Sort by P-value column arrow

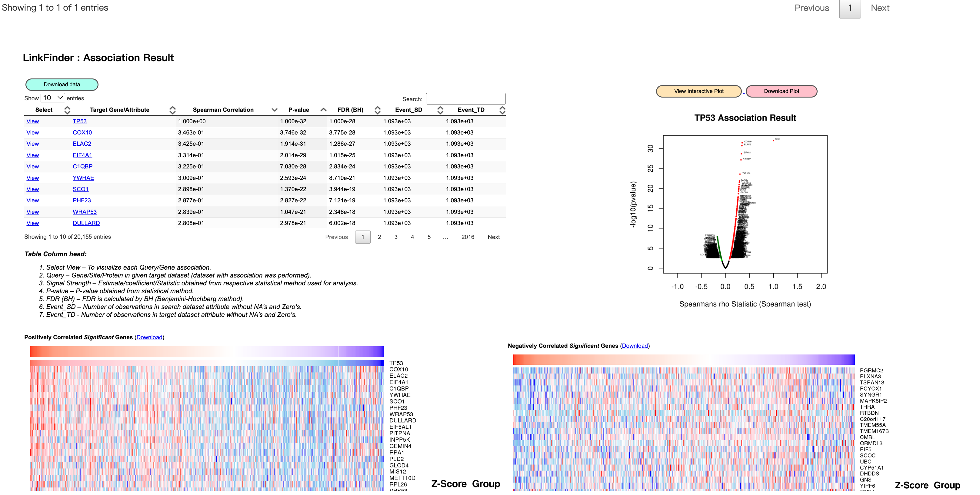(x=323, y=110)
